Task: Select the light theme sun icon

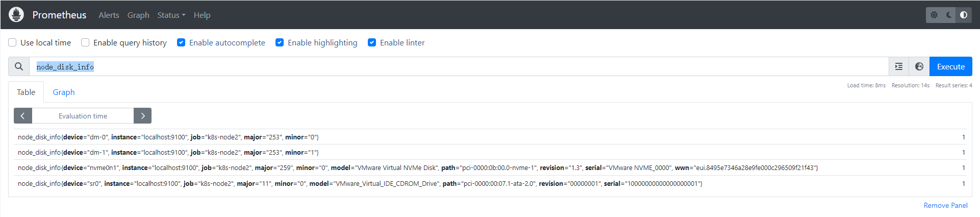Action: pos(934,15)
